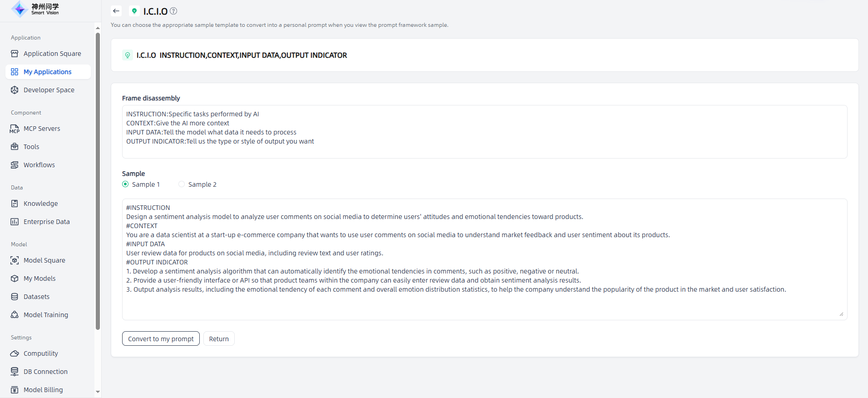Go to Developer Space in sidebar

[49, 90]
